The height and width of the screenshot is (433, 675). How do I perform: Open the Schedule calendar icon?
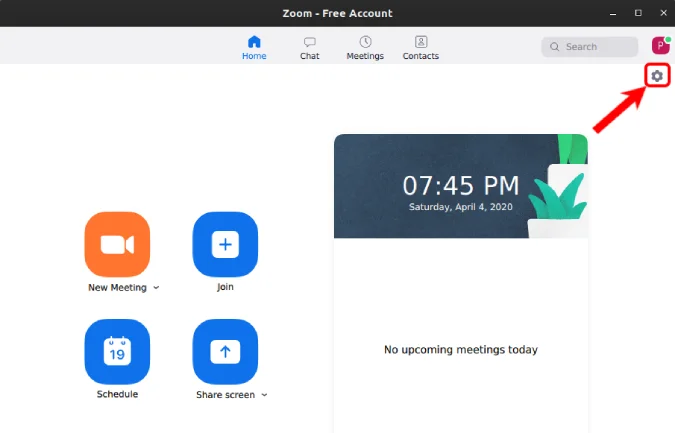(118, 351)
